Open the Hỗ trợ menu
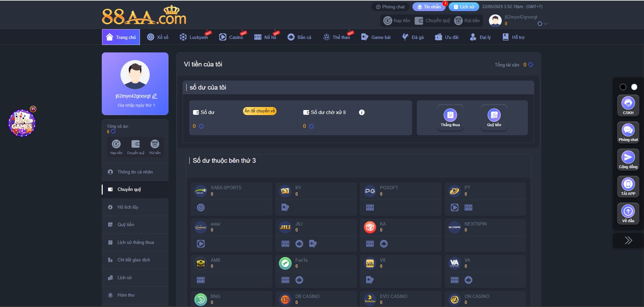 (513, 37)
